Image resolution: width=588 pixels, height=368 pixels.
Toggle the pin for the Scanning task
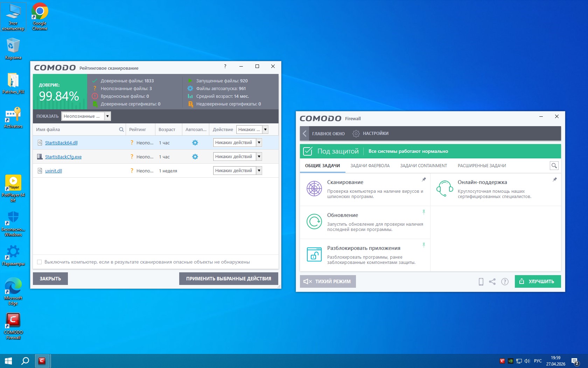[x=424, y=179]
